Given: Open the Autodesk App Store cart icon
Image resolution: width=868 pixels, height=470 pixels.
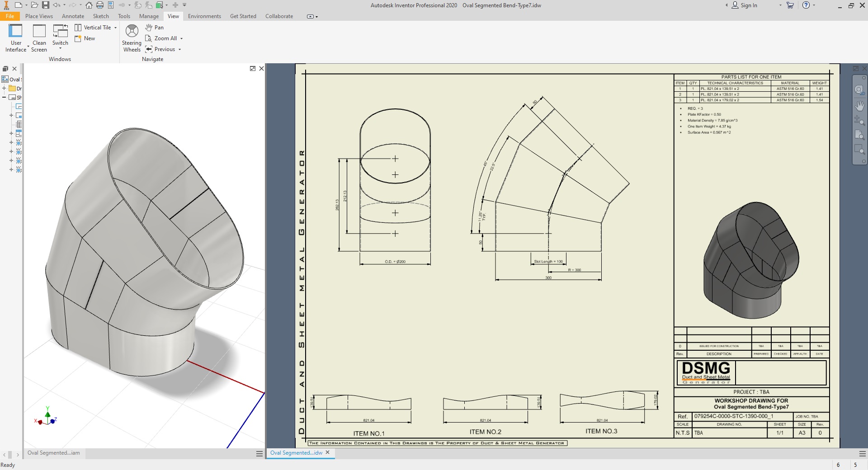Looking at the screenshot, I should (x=790, y=5).
